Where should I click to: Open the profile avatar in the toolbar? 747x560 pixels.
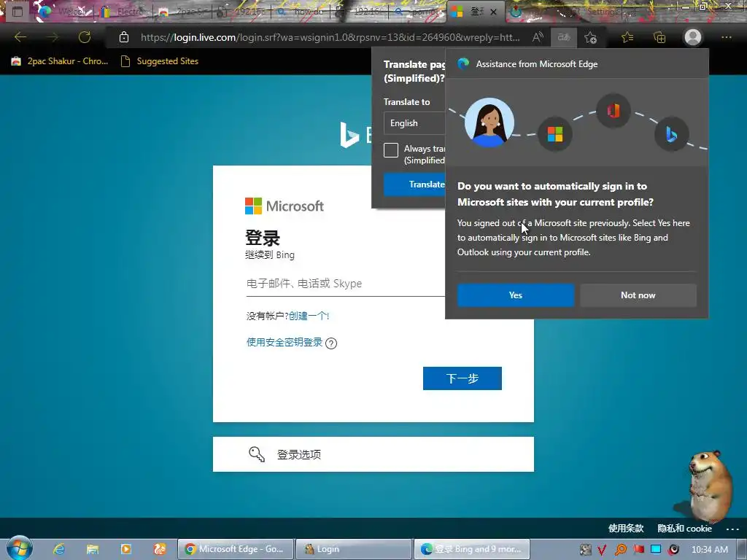coord(693,37)
